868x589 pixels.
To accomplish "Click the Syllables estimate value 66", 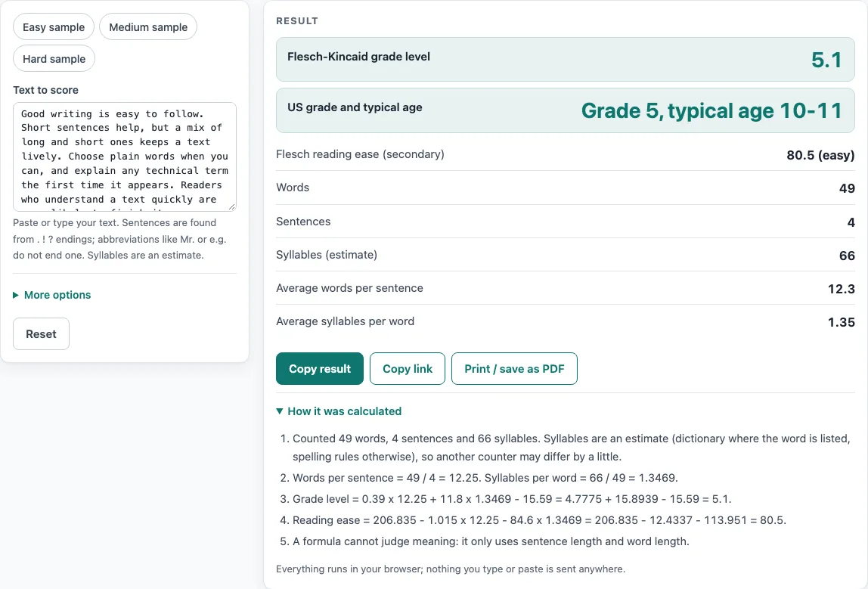I will coord(847,256).
